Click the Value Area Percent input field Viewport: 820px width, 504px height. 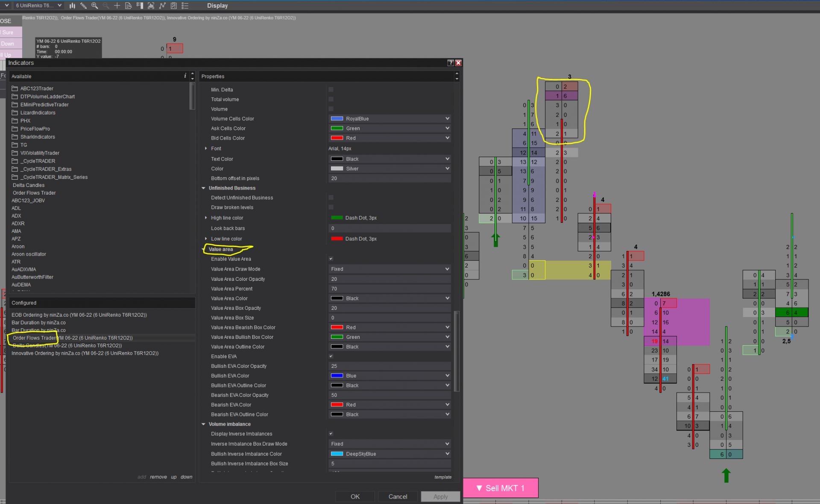click(x=389, y=289)
